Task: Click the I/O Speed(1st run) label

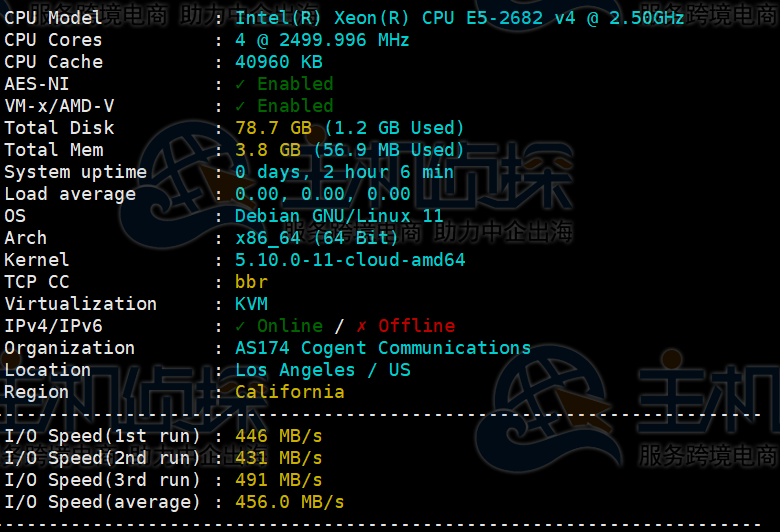Action: click(102, 436)
